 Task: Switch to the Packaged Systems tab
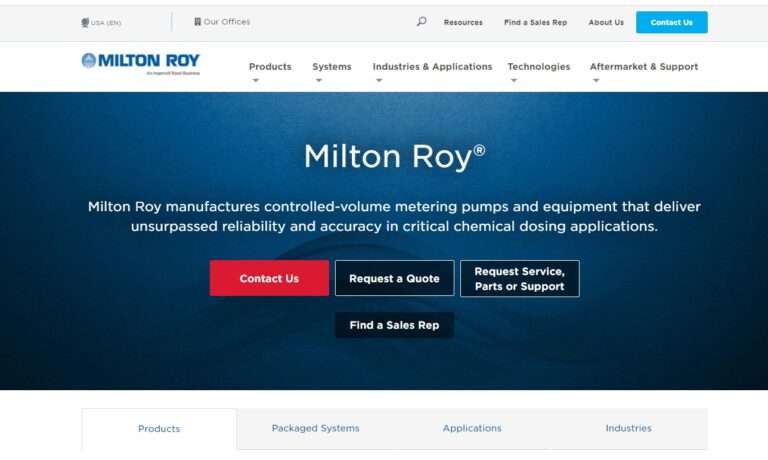[315, 428]
